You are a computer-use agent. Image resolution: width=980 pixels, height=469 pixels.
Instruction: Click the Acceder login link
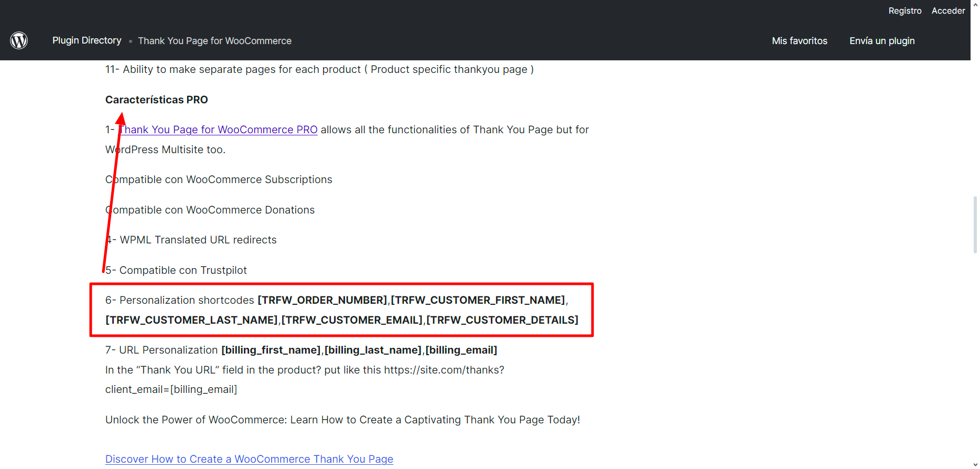pos(948,10)
